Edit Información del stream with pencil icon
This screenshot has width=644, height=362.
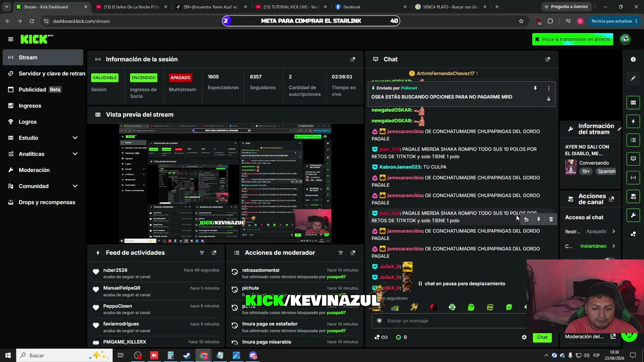[x=619, y=129]
